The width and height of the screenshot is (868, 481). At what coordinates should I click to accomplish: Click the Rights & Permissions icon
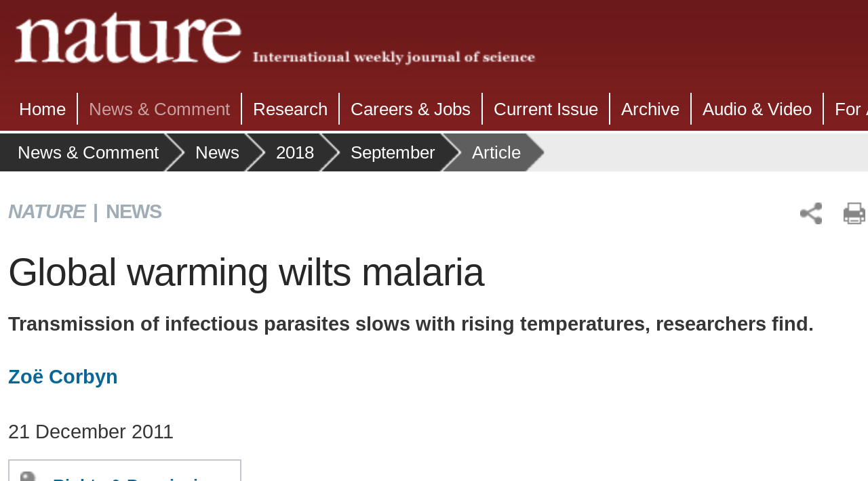28,476
